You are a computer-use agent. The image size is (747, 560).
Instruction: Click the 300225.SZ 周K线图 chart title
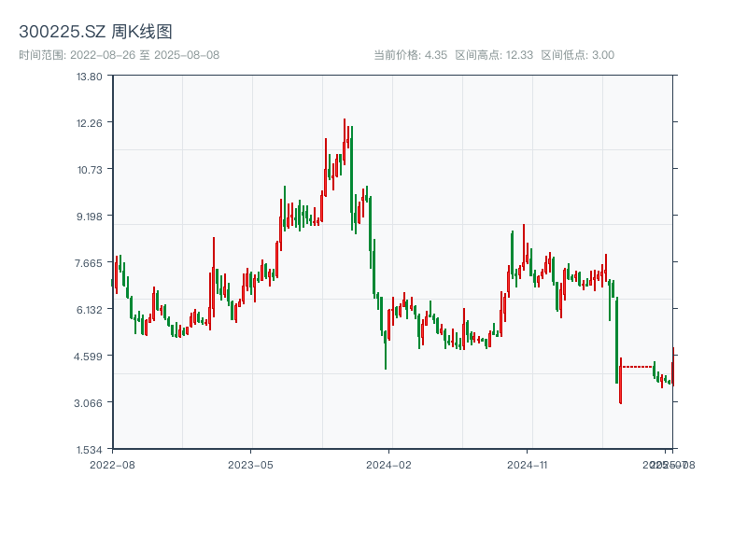click(x=95, y=33)
